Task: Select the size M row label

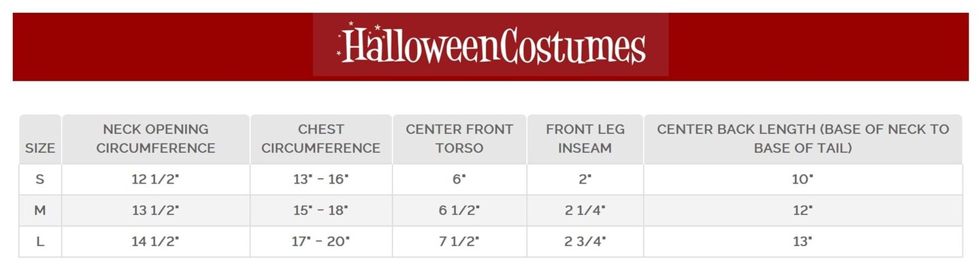Action: (x=40, y=211)
